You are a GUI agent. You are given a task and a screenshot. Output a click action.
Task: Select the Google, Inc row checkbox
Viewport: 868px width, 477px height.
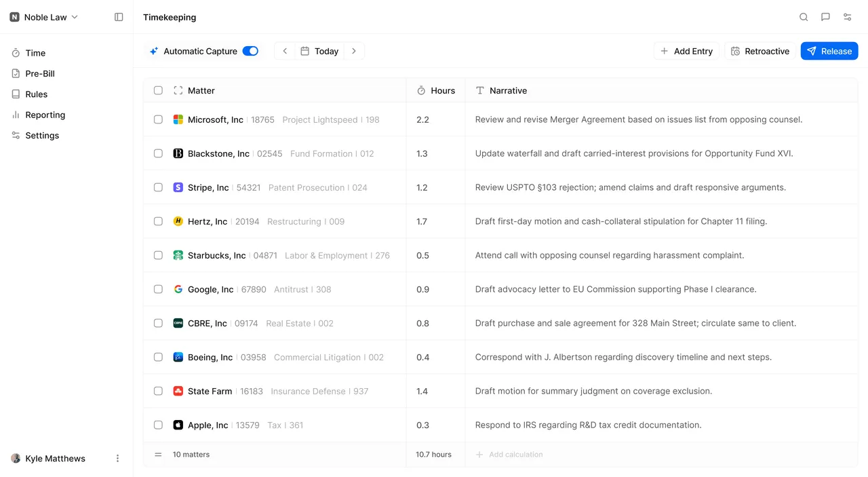tap(158, 289)
